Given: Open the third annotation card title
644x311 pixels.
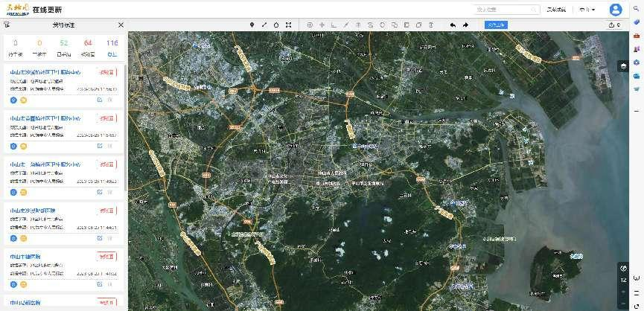Looking at the screenshot, I should pos(45,164).
